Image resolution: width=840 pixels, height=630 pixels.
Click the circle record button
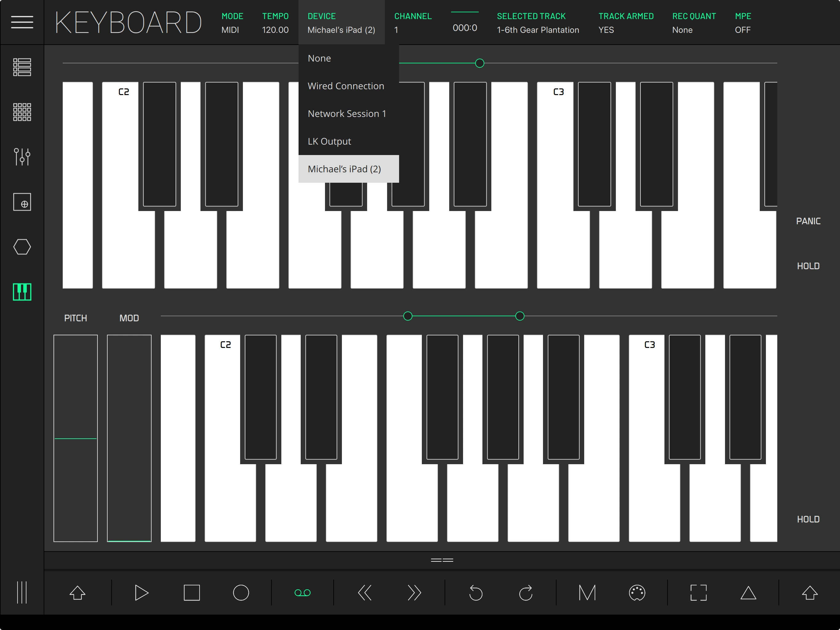(241, 593)
